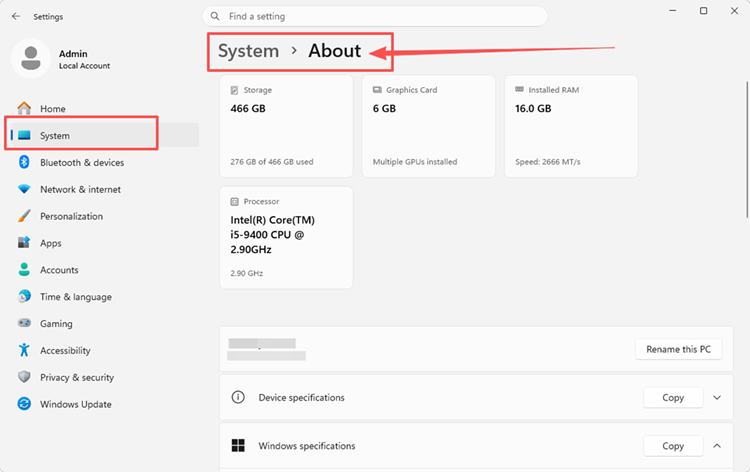
Task: Click the Privacy shield icon
Action: point(24,377)
